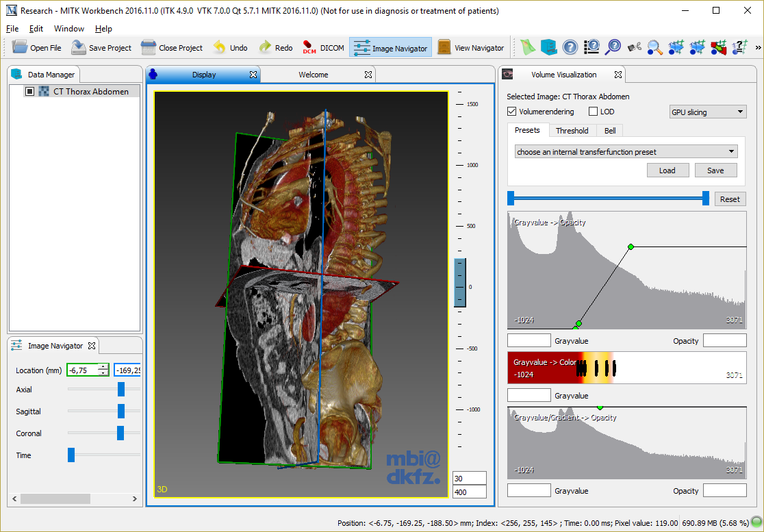The height and width of the screenshot is (532, 764).
Task: Click the Reset button
Action: (730, 199)
